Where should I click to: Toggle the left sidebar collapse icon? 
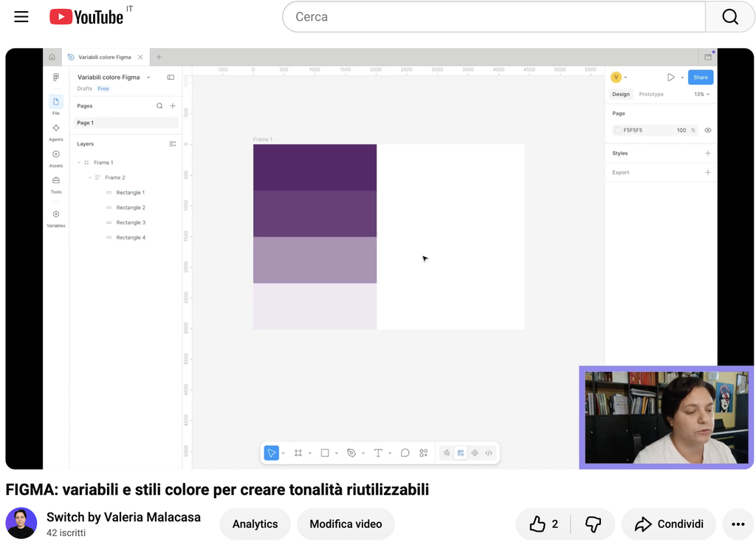(171, 78)
